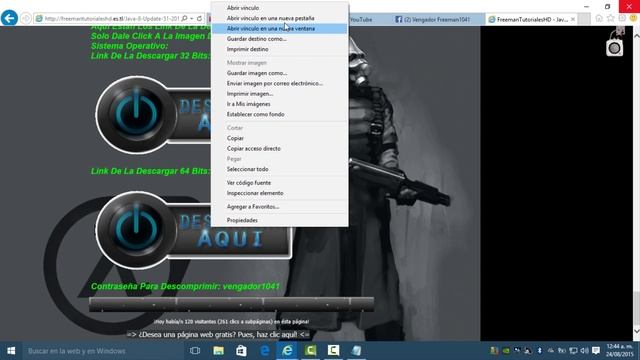Close the FreemanTutorialesHD tab

[573, 19]
